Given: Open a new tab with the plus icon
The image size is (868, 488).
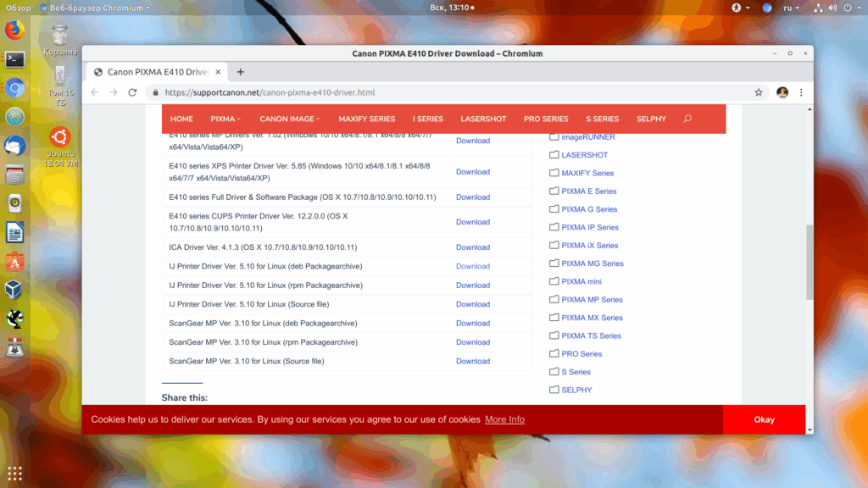Looking at the screenshot, I should coord(240,72).
